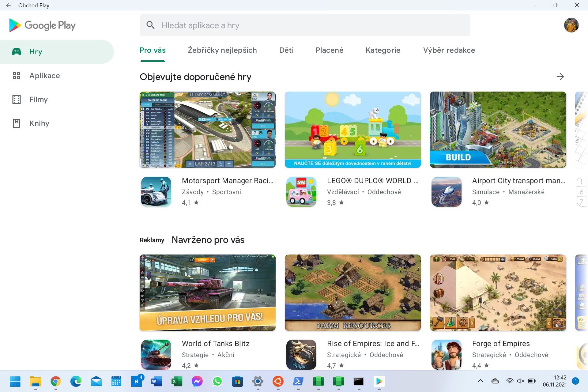Open Ubuntu from the taskbar
The width and height of the screenshot is (588, 392).
pyautogui.click(x=278, y=381)
